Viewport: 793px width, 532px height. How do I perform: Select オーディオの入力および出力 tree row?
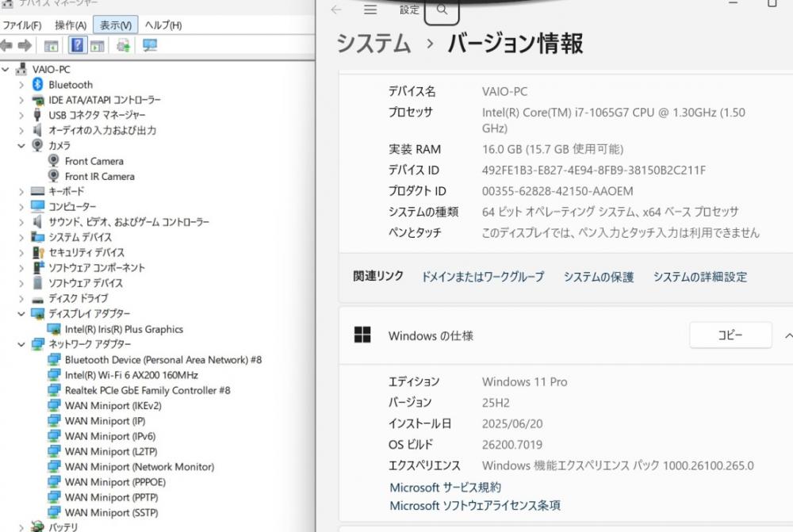coord(102,130)
